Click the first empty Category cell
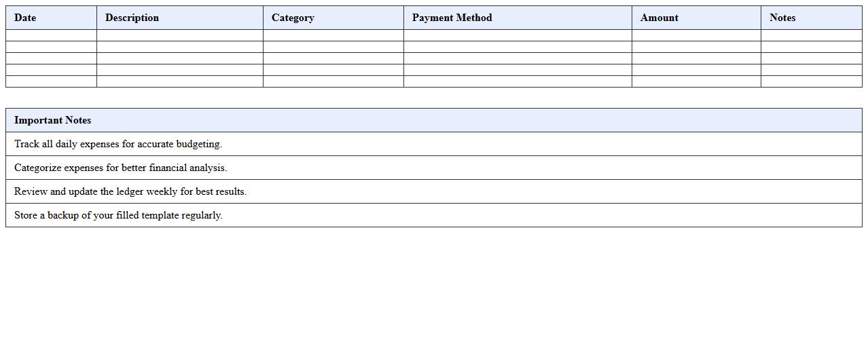The height and width of the screenshot is (340, 868). 333,35
